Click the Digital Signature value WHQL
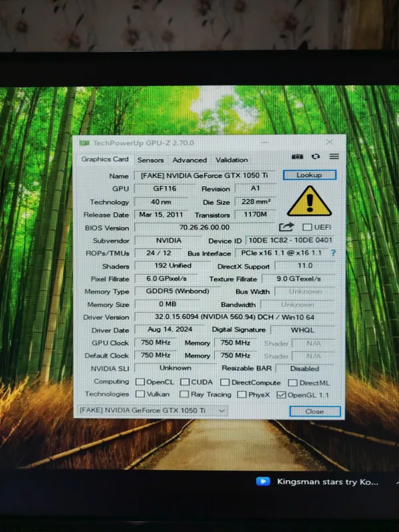This screenshot has height=532, width=399. click(x=303, y=330)
